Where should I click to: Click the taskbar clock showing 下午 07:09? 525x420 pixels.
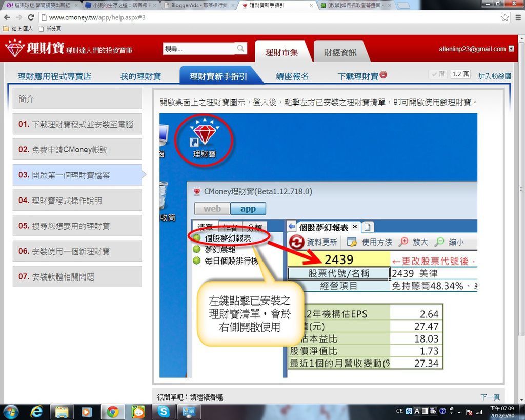tap(502, 412)
